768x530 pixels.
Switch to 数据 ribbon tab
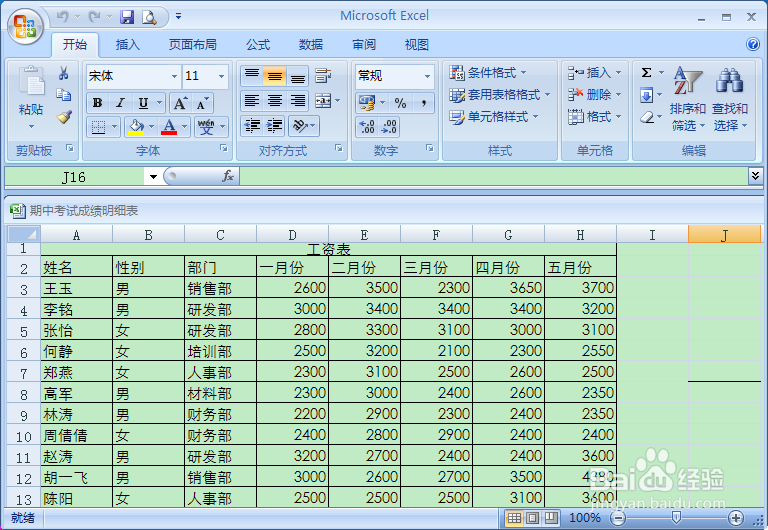(311, 45)
